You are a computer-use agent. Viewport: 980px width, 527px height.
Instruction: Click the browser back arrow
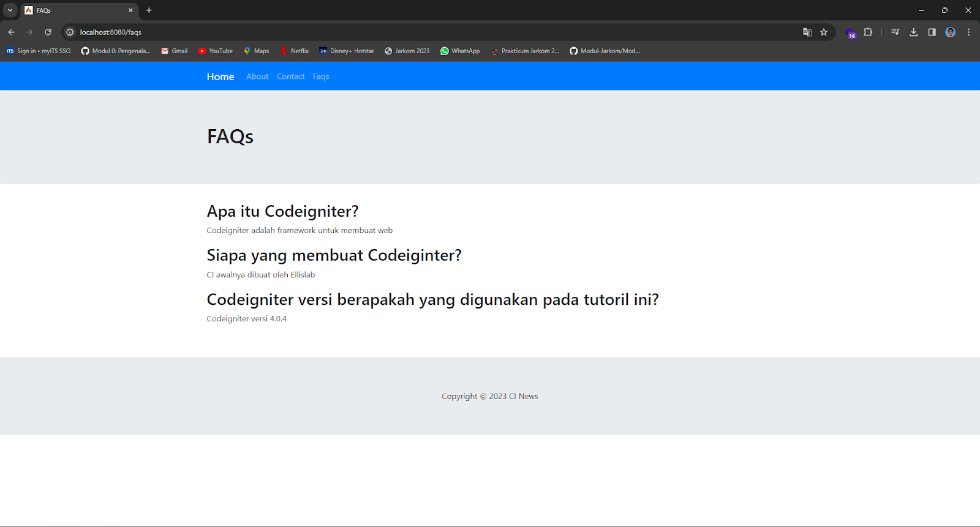11,32
